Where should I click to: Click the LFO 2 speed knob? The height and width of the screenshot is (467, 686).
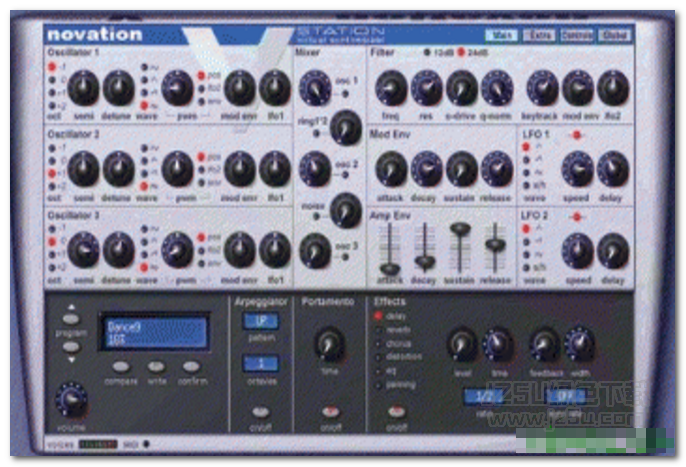pyautogui.click(x=578, y=251)
